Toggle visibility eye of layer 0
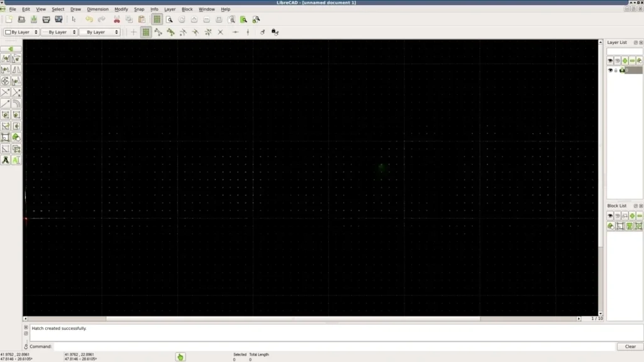The width and height of the screenshot is (644, 362). pos(610,70)
